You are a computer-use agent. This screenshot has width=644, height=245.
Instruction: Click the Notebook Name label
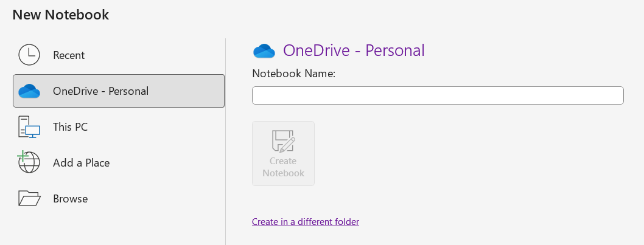pos(294,74)
